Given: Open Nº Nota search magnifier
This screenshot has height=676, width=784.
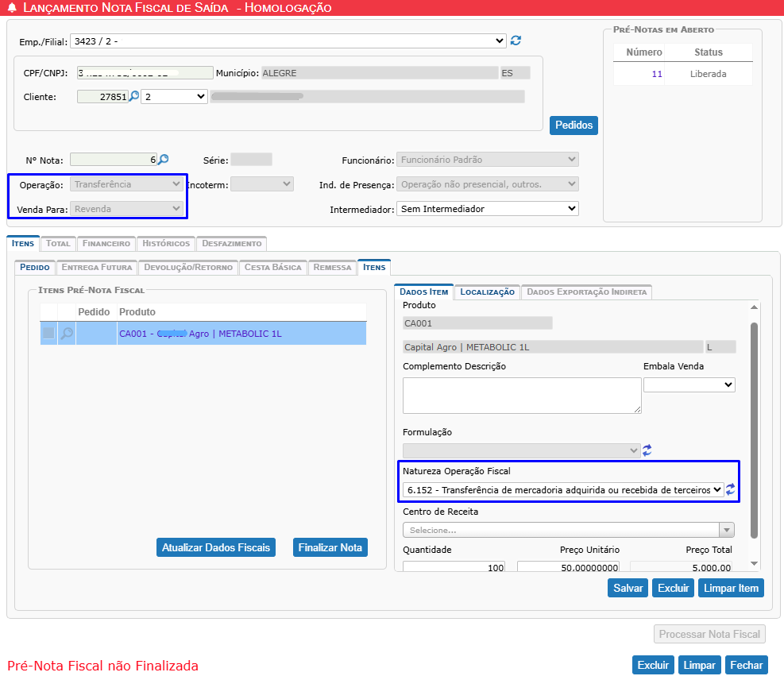Looking at the screenshot, I should [x=164, y=160].
